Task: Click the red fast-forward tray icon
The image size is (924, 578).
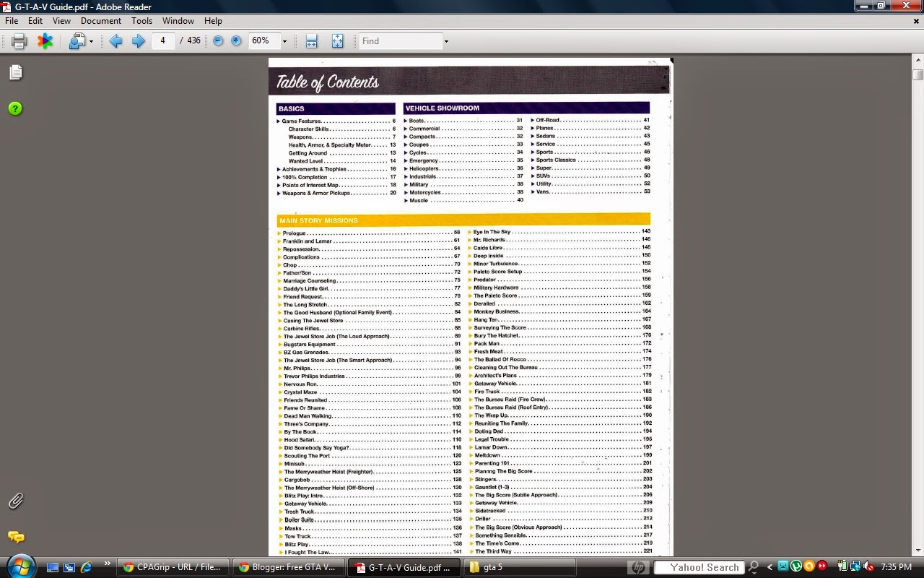Action: tap(821, 567)
